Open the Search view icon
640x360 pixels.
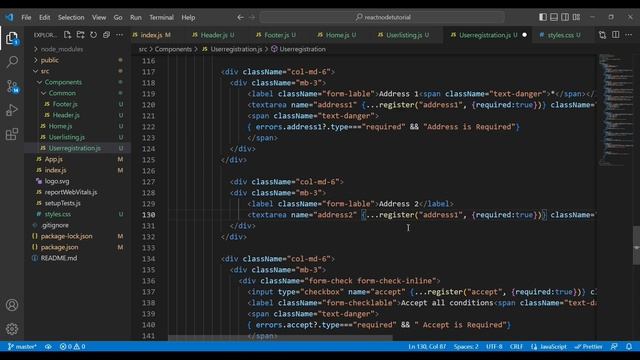12,62
